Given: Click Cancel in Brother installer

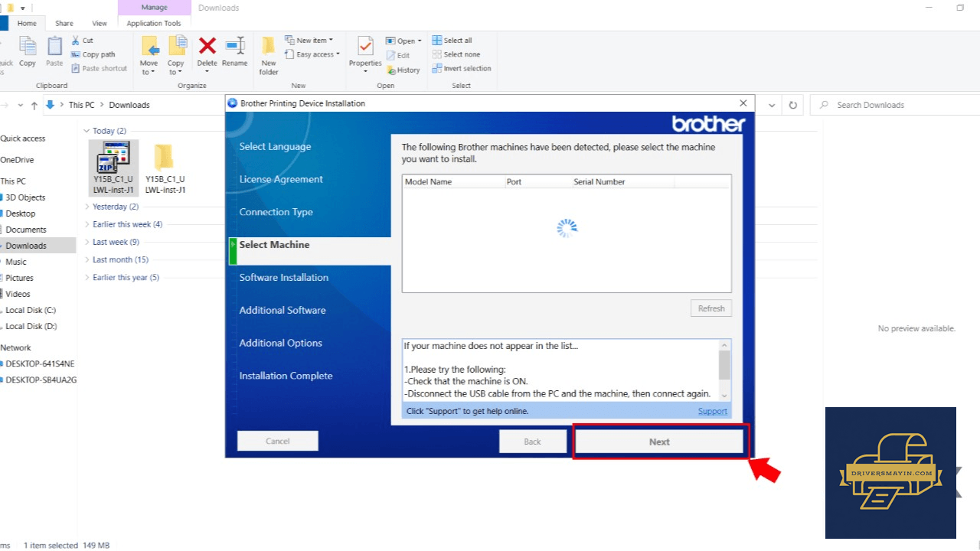Looking at the screenshot, I should (x=277, y=441).
